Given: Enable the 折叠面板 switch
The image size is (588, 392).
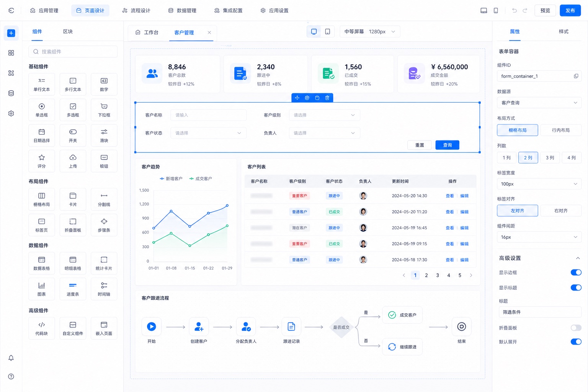Looking at the screenshot, I should pyautogui.click(x=576, y=328).
